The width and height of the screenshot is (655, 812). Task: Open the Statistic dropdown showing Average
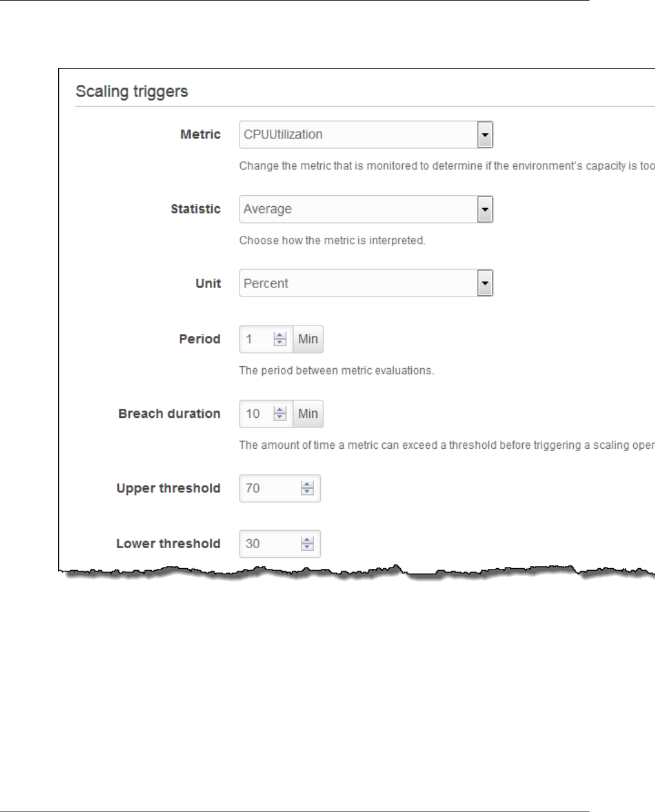pos(366,209)
